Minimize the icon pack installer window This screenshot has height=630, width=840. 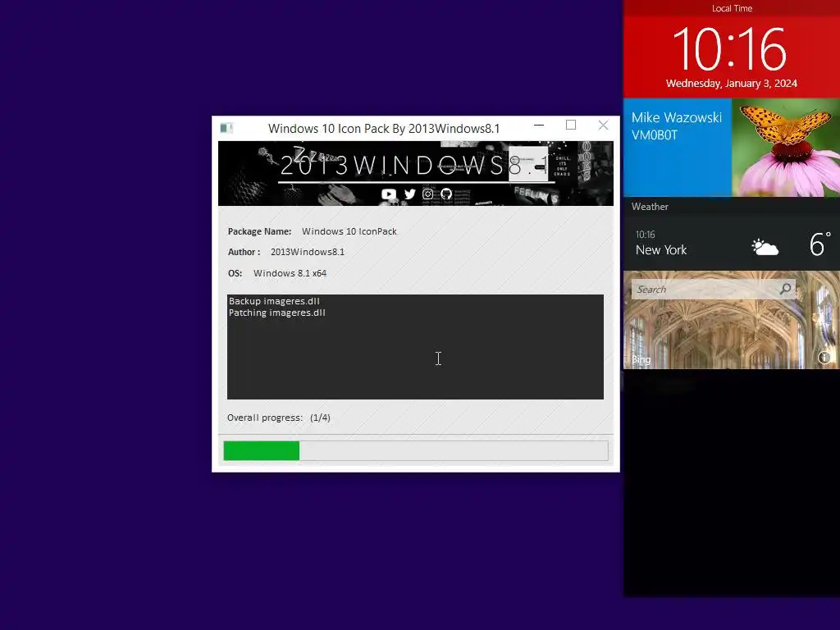pyautogui.click(x=539, y=126)
